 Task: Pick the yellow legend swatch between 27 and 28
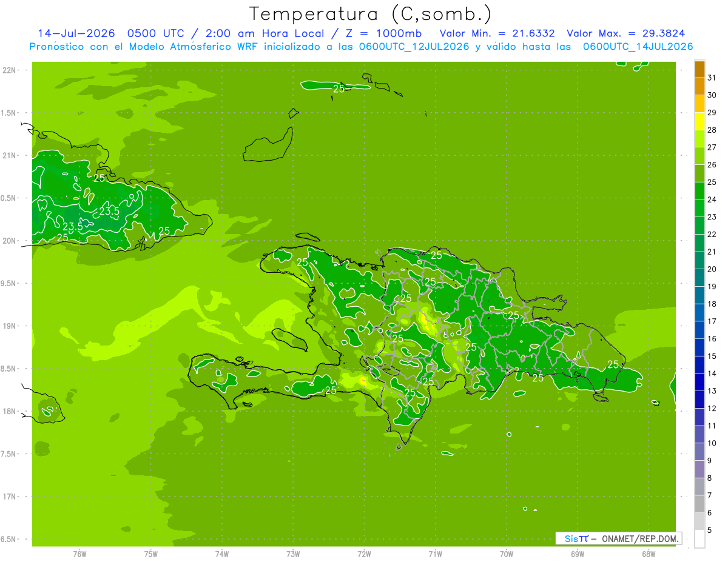699,138
